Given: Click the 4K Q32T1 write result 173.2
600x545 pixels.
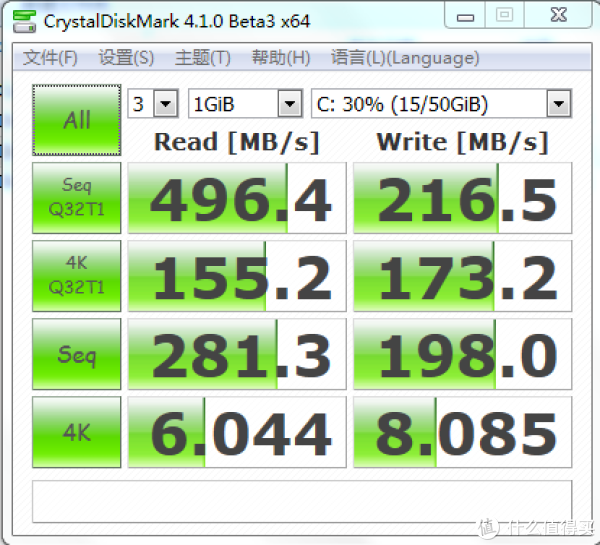Looking at the screenshot, I should (x=463, y=276).
